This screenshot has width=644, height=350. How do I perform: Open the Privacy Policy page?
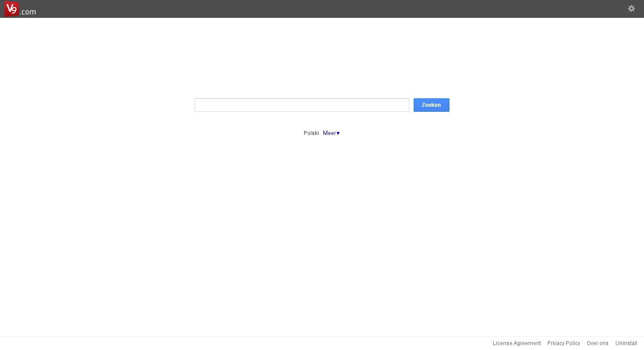pos(563,343)
